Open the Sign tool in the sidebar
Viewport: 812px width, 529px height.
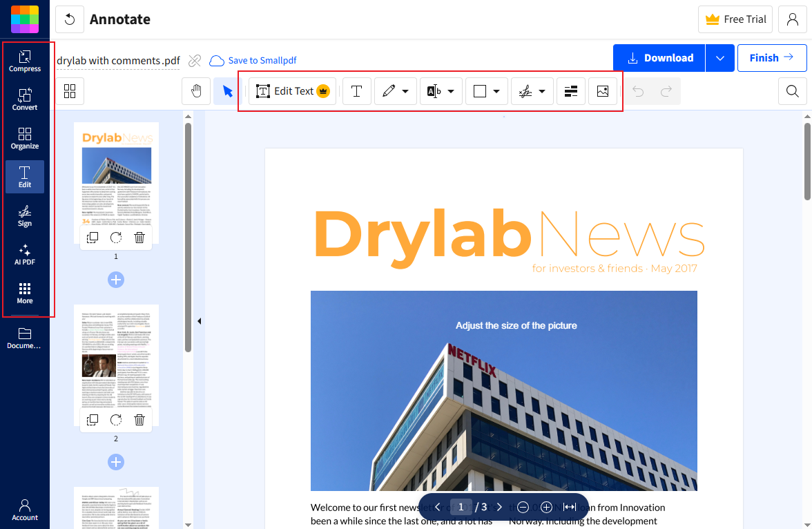25,216
